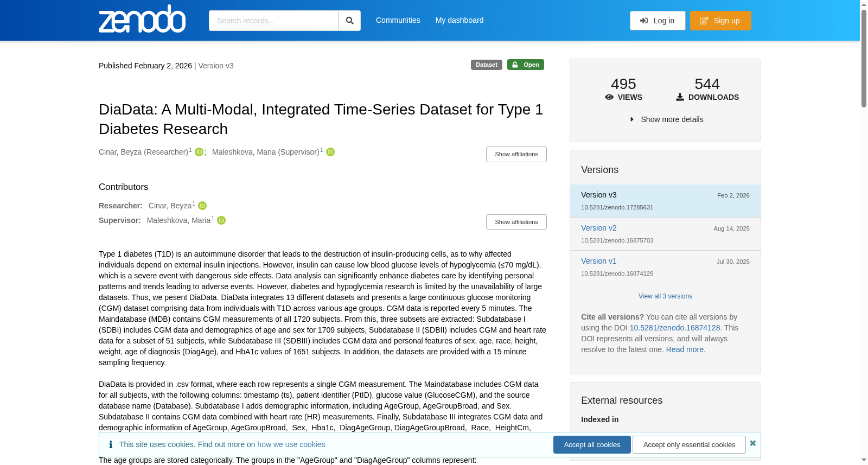
Task: Open ORCID icon next to Maleshkova, Maria (Supervisor)
Action: tap(330, 152)
